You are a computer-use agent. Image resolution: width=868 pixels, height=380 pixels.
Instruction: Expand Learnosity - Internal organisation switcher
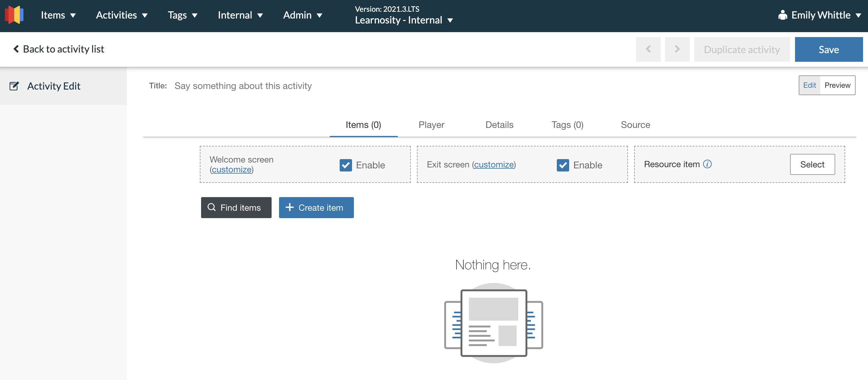pos(404,20)
